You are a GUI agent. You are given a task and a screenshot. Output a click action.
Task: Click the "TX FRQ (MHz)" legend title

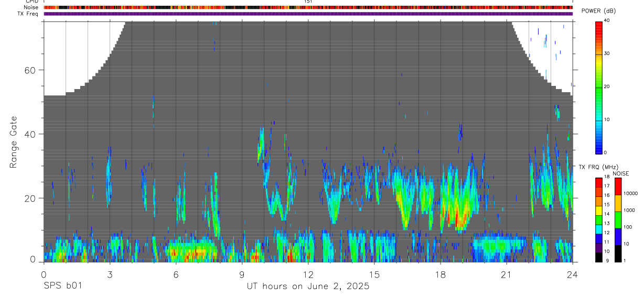pos(598,167)
